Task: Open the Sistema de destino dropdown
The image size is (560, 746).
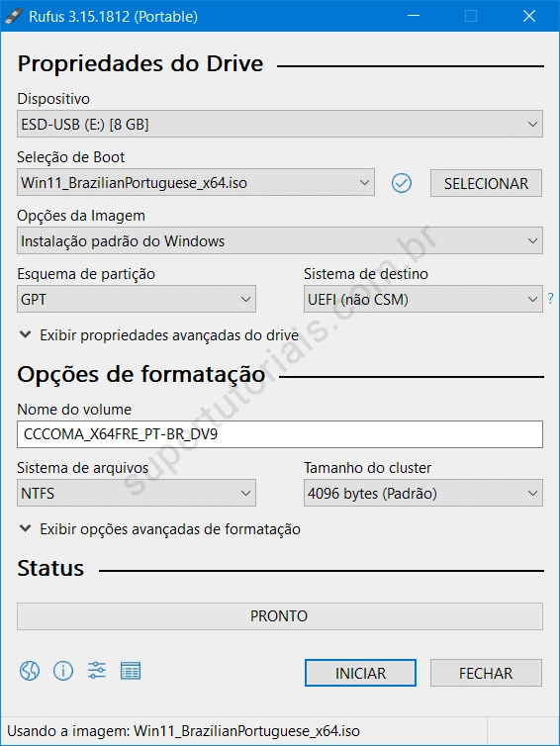Action: 423,299
